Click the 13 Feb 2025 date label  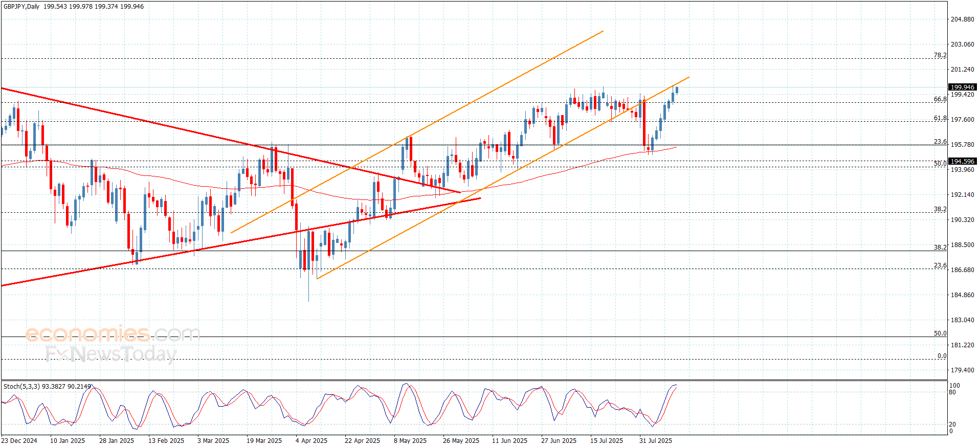tap(166, 441)
